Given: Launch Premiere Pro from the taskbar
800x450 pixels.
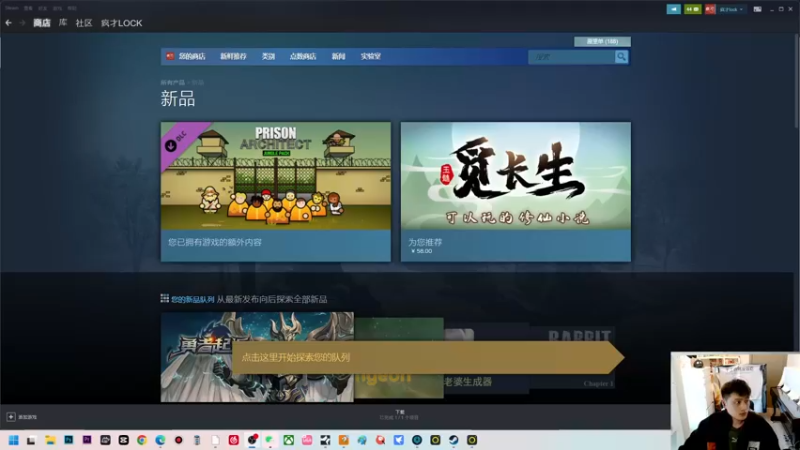Looking at the screenshot, I should (x=87, y=440).
